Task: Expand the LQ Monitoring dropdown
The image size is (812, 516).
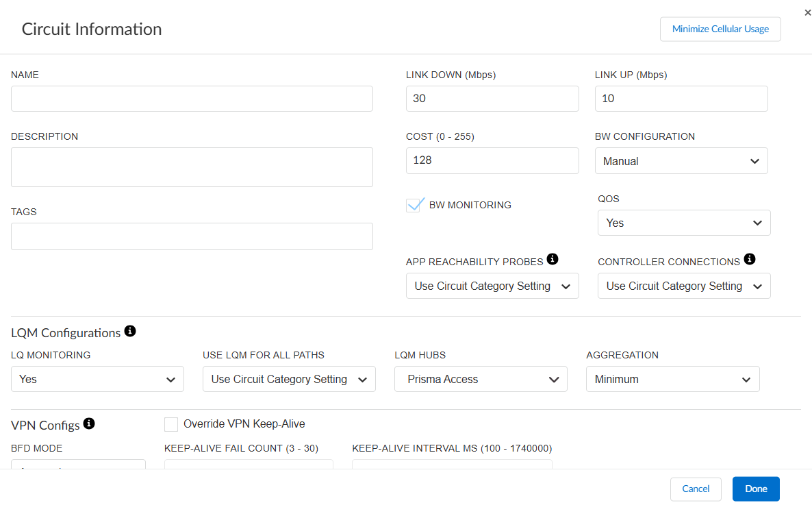Action: [97, 379]
